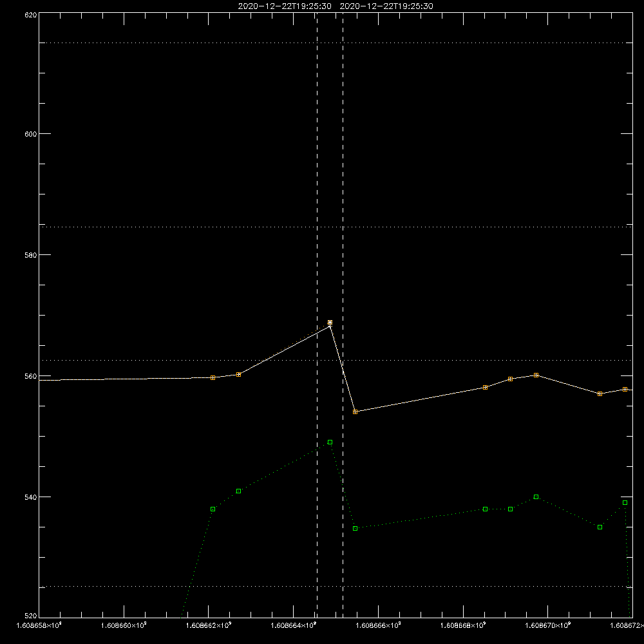Click the 1.608668×10⁹ x-axis label
644x644 pixels.
point(463,625)
